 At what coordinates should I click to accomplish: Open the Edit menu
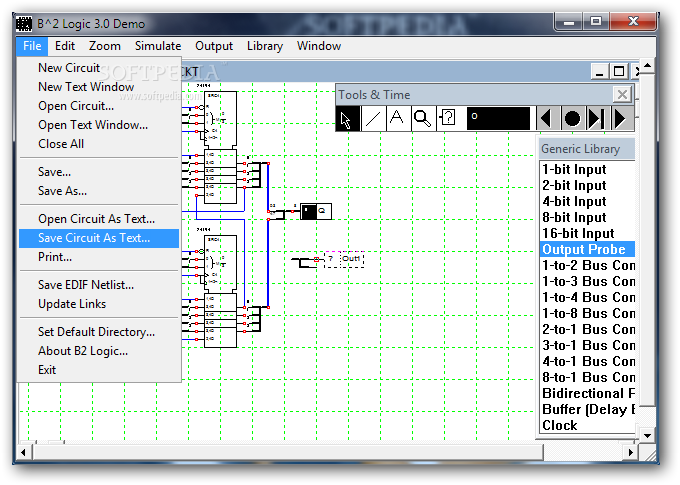tap(65, 46)
